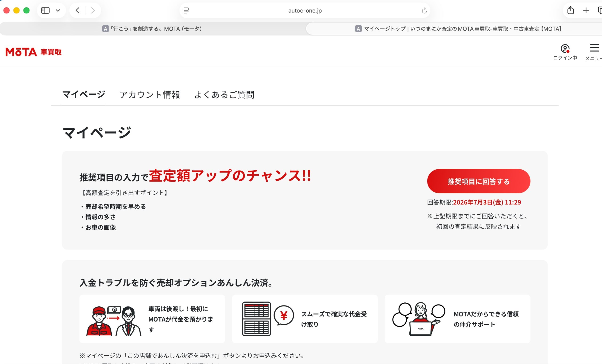Select the マイページトップ browser tab

coord(454,29)
